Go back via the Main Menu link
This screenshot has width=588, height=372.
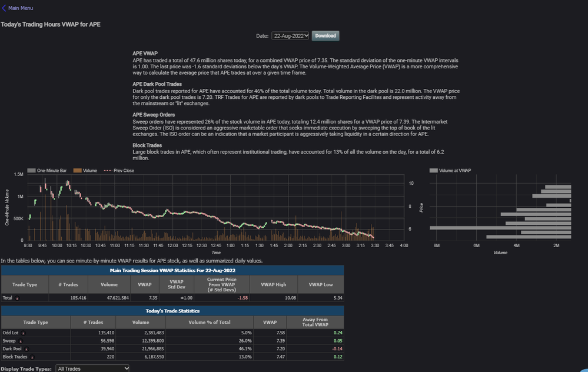click(x=21, y=8)
